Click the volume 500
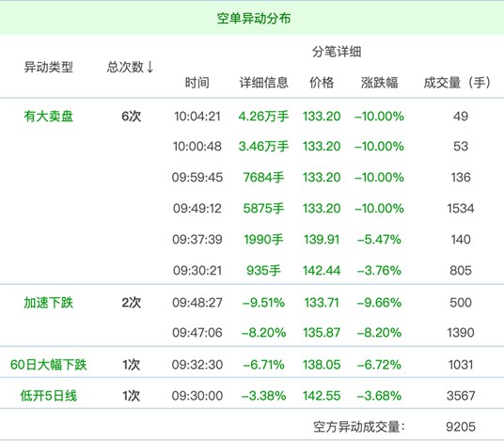Viewport: 504px width, 442px height. [x=461, y=303]
